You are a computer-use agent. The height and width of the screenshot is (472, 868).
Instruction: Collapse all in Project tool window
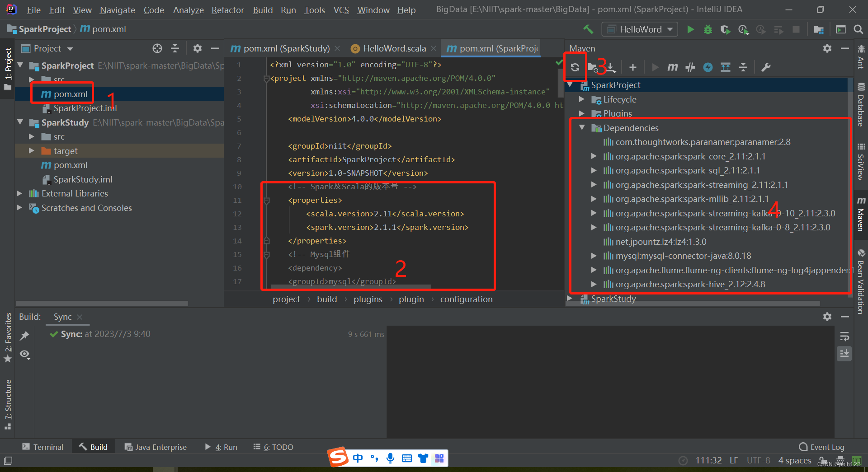175,48
